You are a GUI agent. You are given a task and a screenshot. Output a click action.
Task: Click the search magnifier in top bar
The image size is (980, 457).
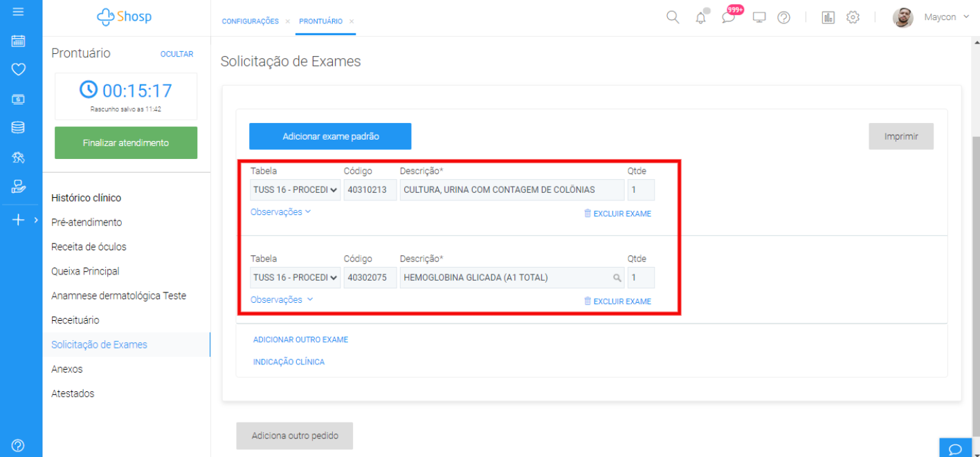672,17
